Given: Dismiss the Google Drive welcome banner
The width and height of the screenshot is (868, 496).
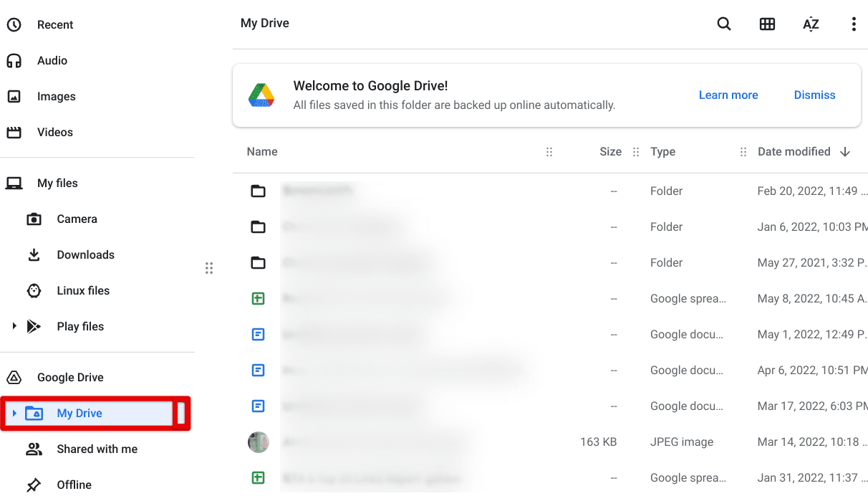Looking at the screenshot, I should point(815,95).
